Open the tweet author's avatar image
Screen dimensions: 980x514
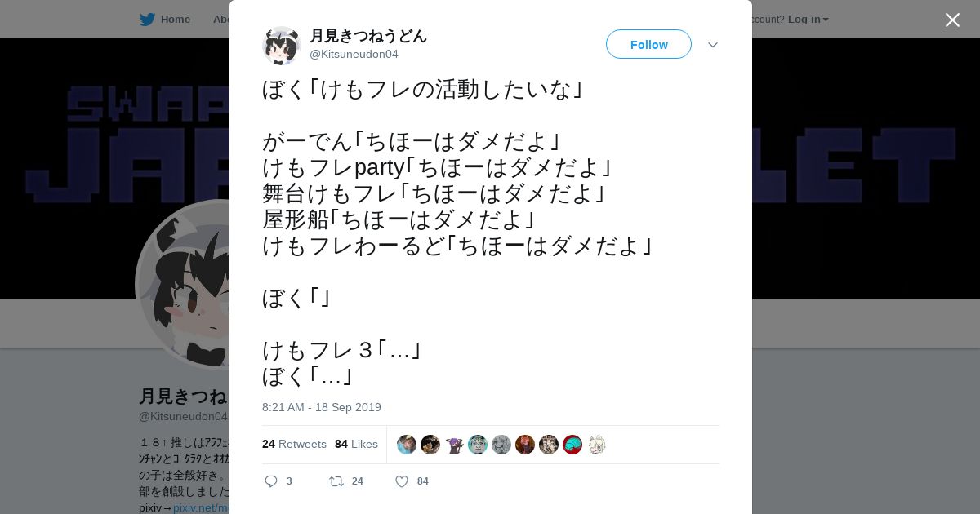(x=282, y=45)
